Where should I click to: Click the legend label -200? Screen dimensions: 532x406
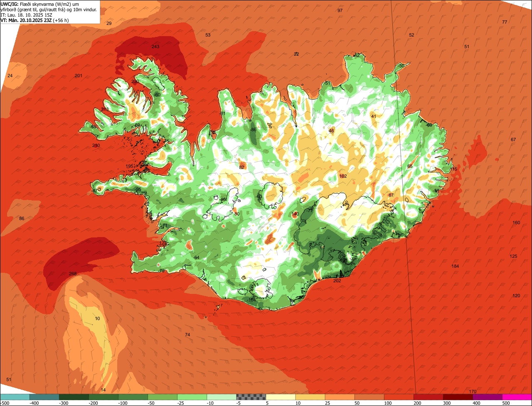94,403
